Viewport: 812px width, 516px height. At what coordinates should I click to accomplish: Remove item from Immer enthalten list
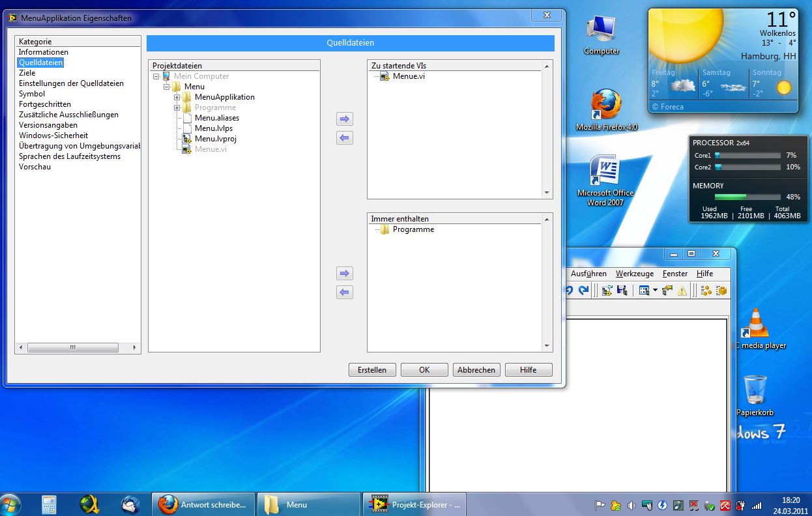click(x=345, y=293)
